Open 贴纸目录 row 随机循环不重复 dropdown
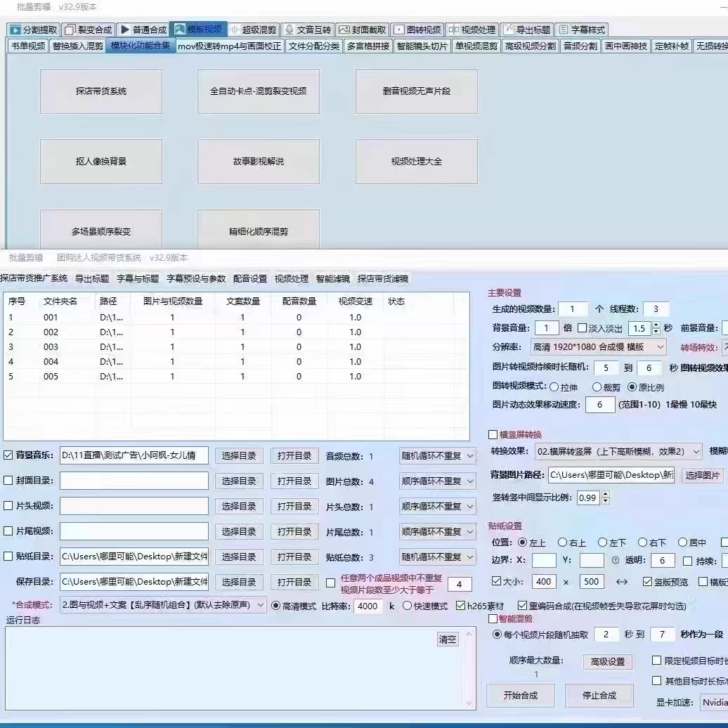The width and height of the screenshot is (728, 728). pos(437,557)
